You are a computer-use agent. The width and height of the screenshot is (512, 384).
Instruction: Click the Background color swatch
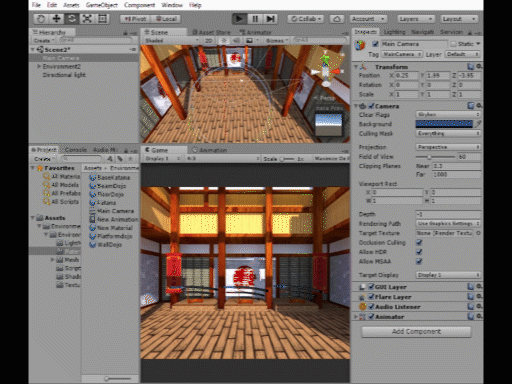444,124
